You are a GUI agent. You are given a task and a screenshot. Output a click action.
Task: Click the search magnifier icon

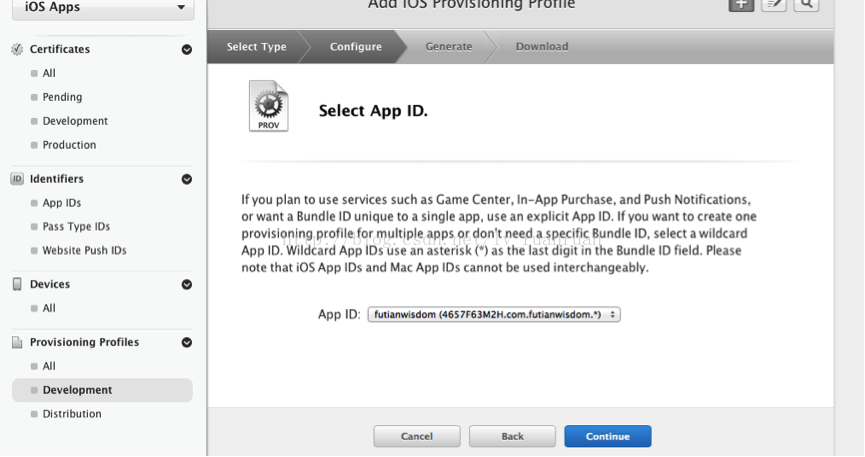click(806, 4)
